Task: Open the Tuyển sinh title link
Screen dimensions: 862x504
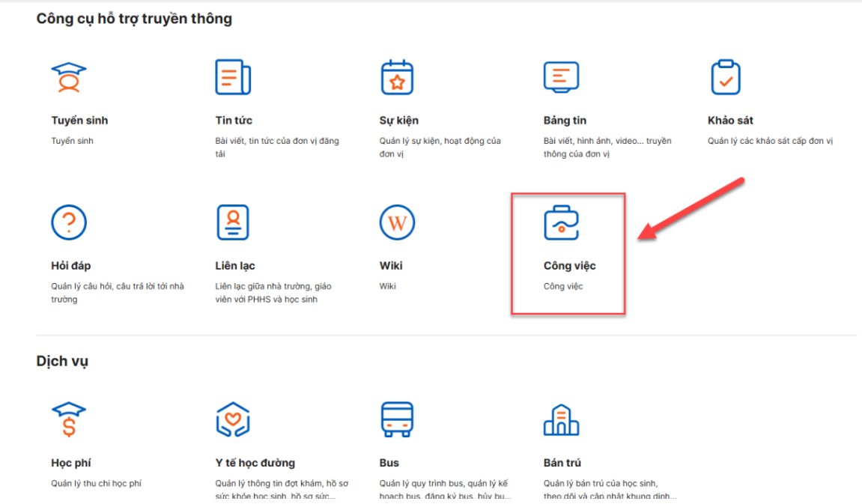Action: tap(79, 121)
